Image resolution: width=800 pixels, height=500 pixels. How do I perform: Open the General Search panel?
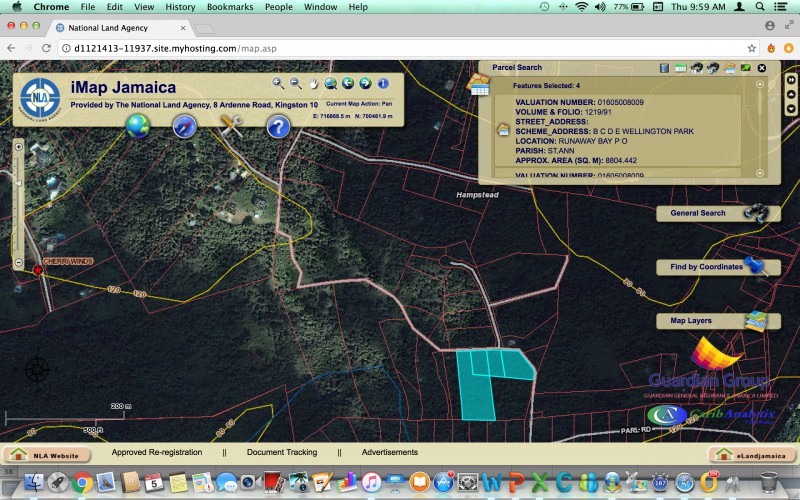(x=718, y=213)
